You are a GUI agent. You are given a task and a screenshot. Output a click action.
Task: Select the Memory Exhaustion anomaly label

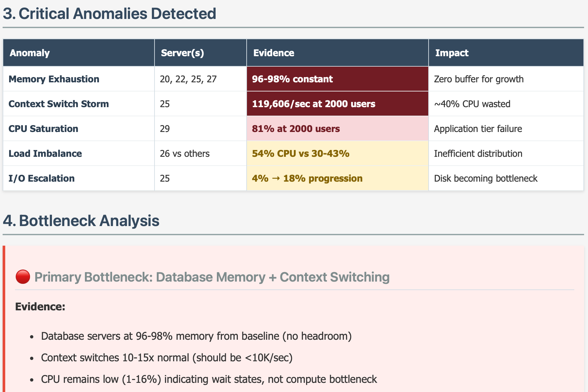[54, 79]
